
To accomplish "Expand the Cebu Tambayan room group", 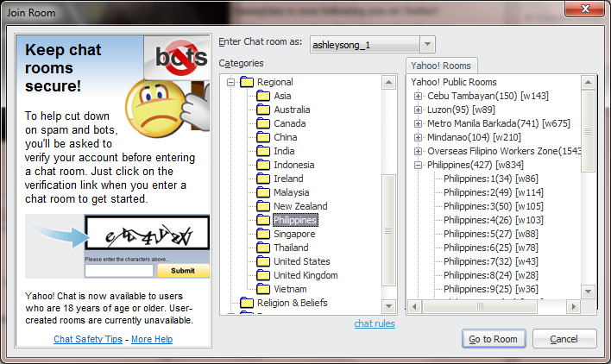I will [x=418, y=96].
